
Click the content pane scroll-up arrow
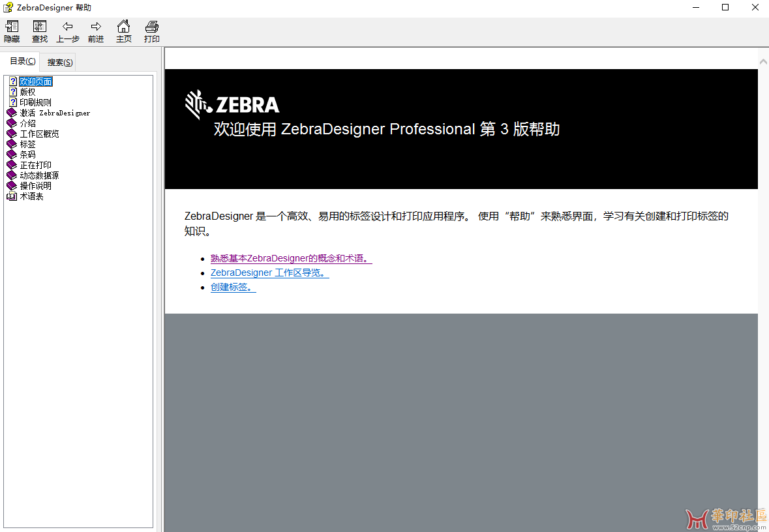pyautogui.click(x=763, y=62)
